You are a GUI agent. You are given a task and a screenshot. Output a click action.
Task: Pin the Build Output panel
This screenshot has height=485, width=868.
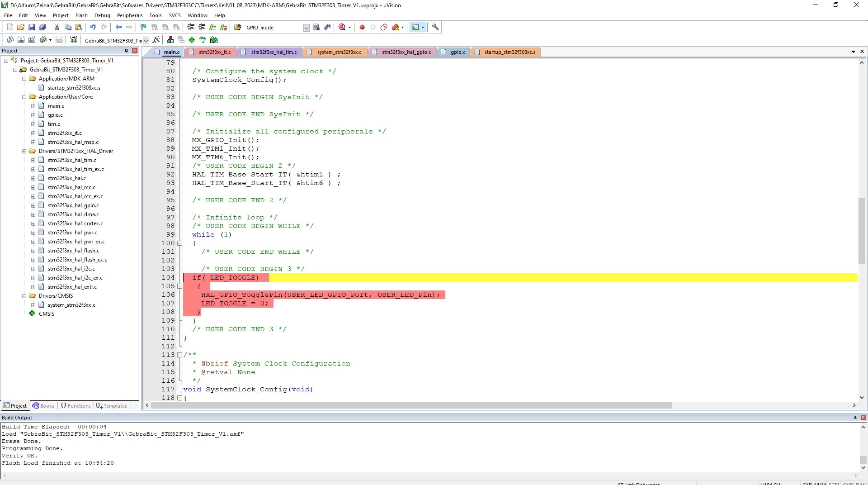coord(855,417)
